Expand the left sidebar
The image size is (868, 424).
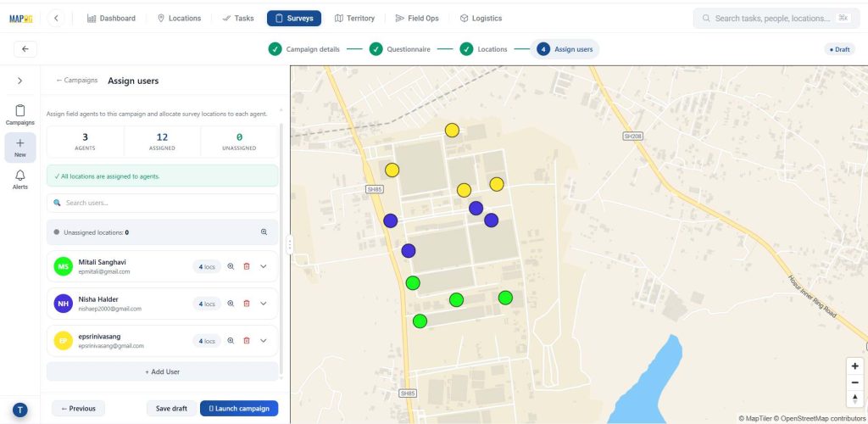pyautogui.click(x=20, y=81)
